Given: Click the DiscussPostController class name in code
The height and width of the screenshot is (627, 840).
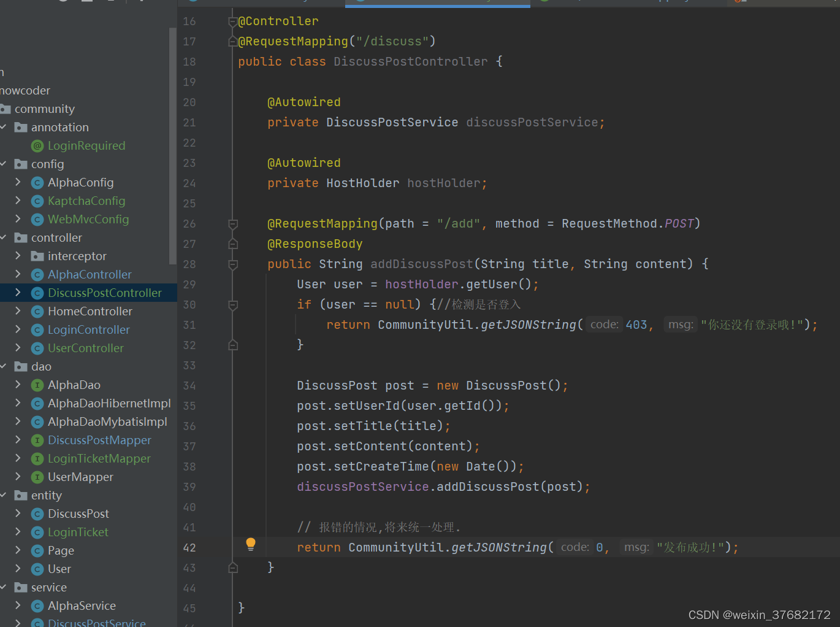Looking at the screenshot, I should click(x=411, y=61).
